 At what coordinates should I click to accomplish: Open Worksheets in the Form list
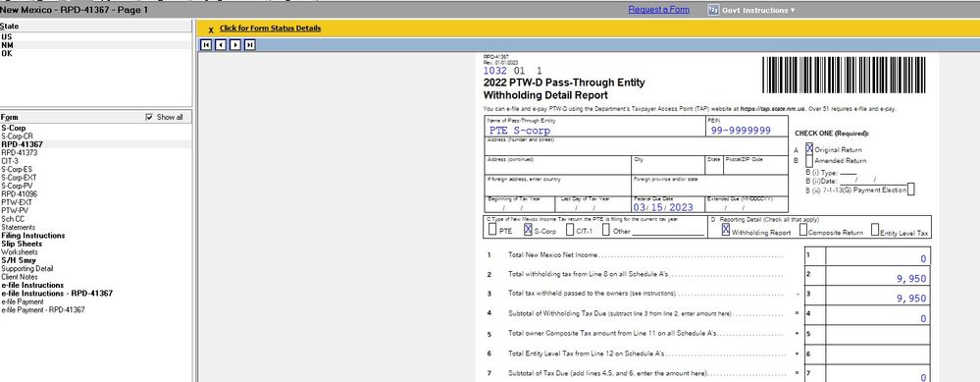(95, 252)
